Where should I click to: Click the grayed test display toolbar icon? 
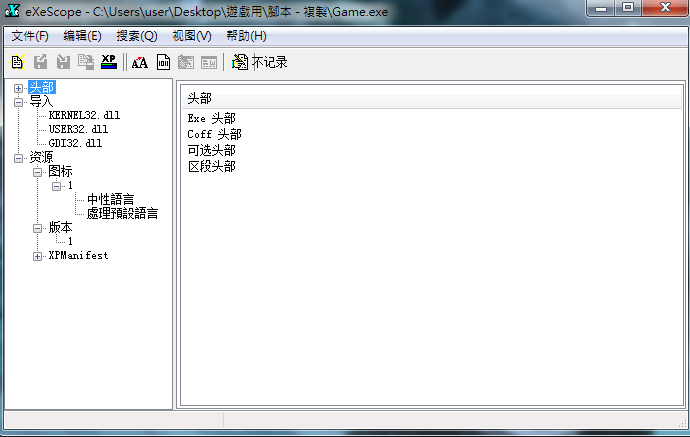click(209, 62)
